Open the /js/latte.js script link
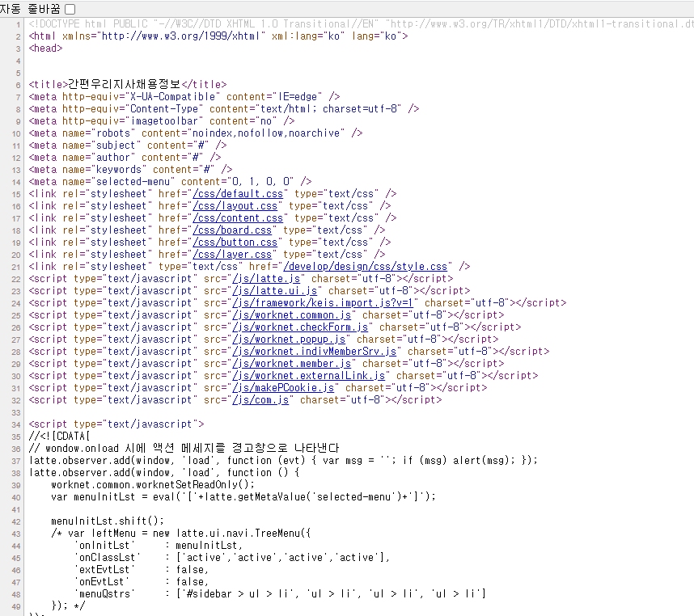 266,279
